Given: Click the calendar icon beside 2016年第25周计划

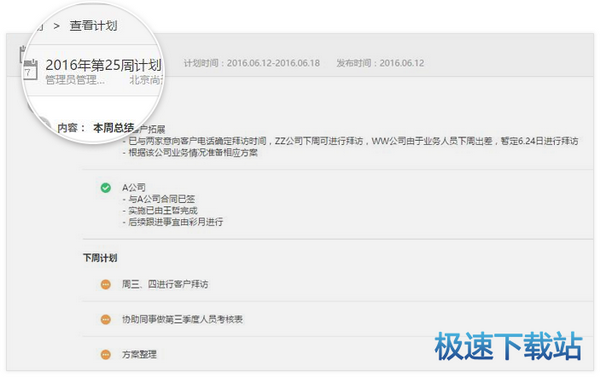Looking at the screenshot, I should tap(30, 70).
